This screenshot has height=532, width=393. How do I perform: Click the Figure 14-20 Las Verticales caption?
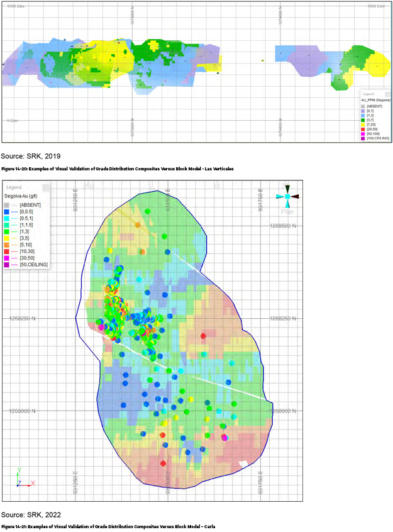(118, 169)
